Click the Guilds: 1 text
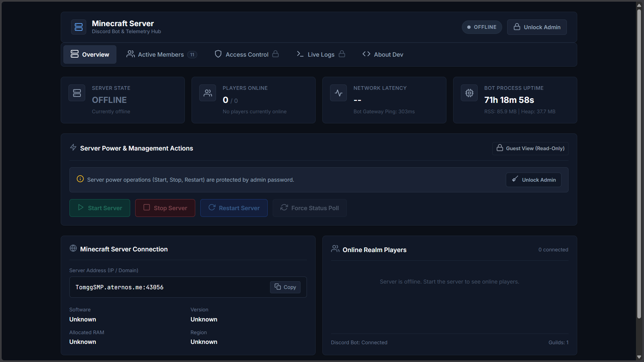The height and width of the screenshot is (362, 644). tap(558, 343)
